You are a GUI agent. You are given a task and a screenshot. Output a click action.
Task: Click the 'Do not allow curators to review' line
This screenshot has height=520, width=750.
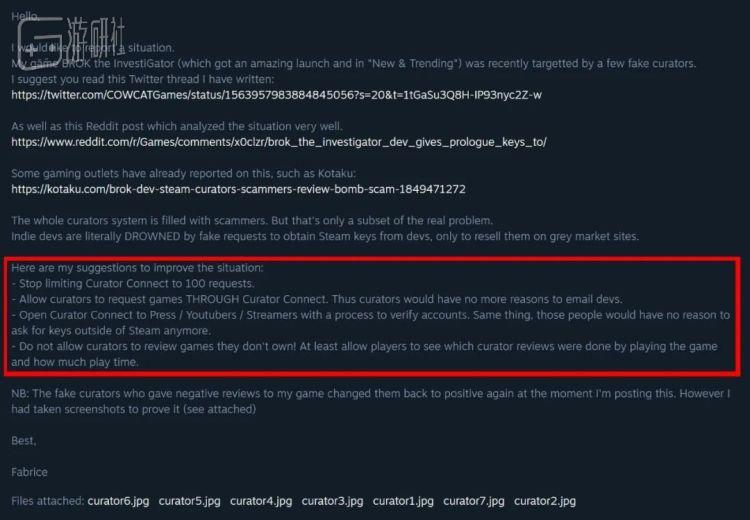point(364,354)
